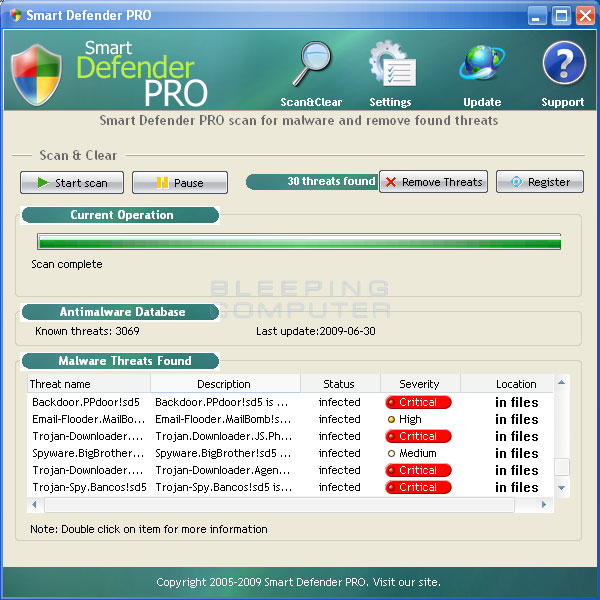Click the title bar shield icon
Image resolution: width=600 pixels, height=600 pixels.
pyautogui.click(x=13, y=15)
